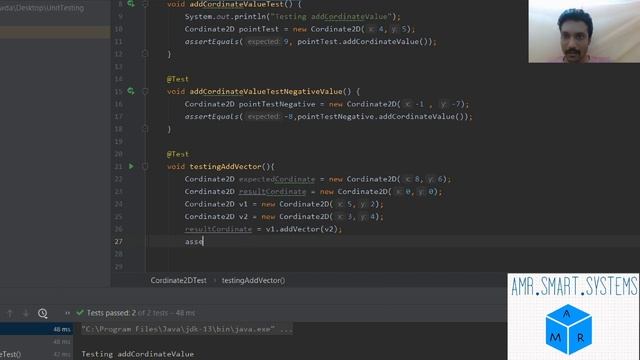Click line number 27 in the gutter
This screenshot has height=360, width=640.
118,242
